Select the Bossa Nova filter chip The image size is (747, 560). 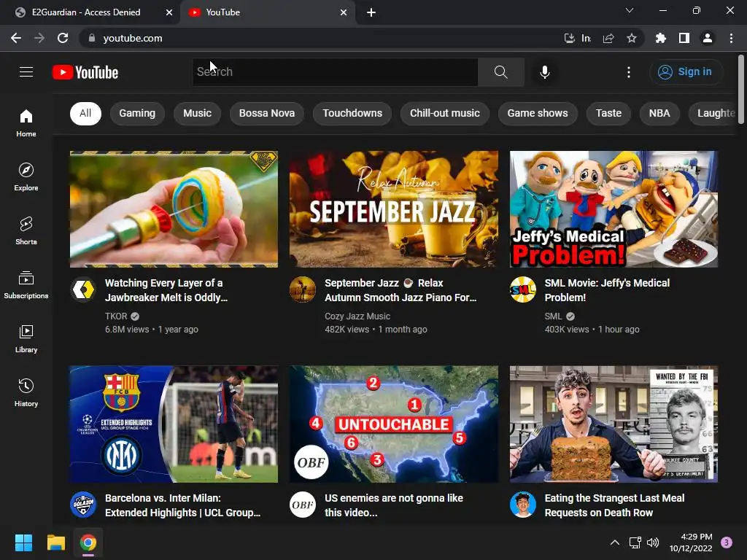tap(267, 113)
